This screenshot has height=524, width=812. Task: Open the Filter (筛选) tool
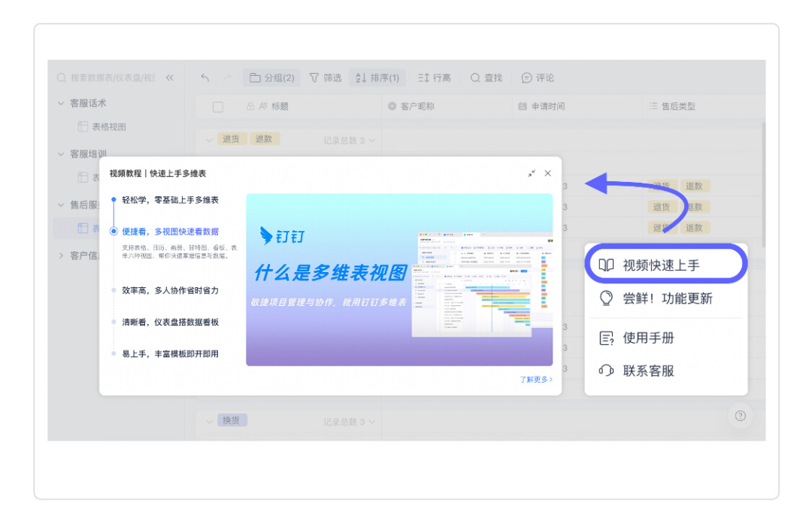326,77
